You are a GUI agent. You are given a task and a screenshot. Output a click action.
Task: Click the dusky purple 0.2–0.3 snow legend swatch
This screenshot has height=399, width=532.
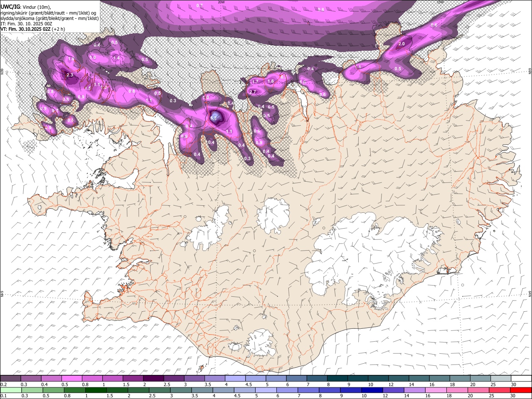[11, 378]
